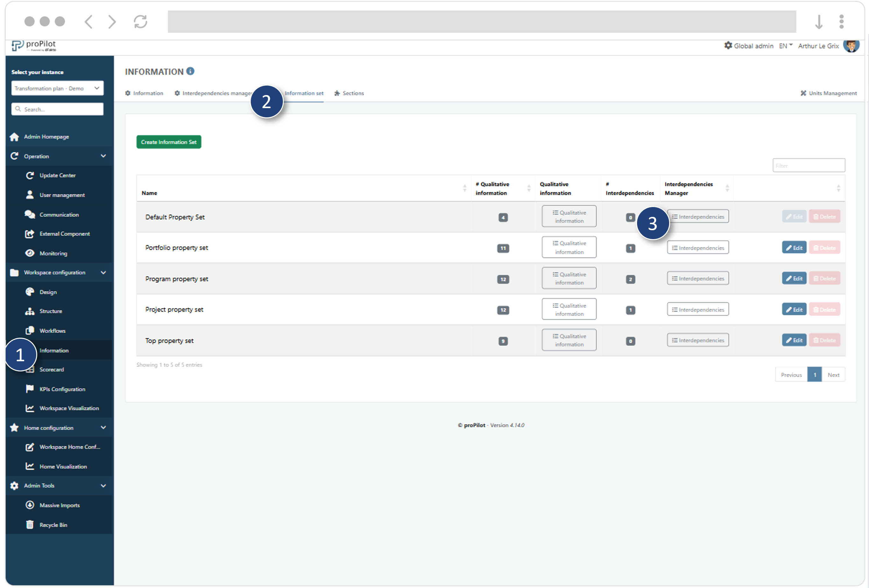This screenshot has height=588, width=869.
Task: Edit the Portfolio property set
Action: (x=794, y=248)
